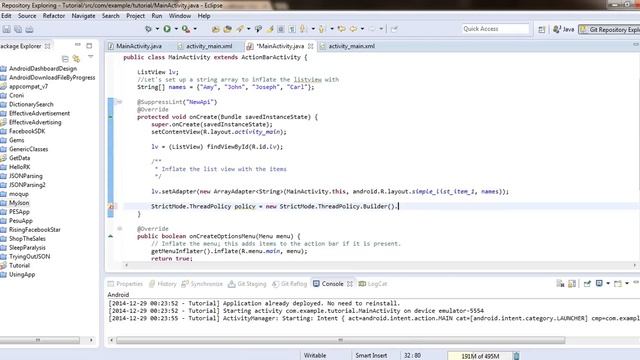
Task: Open the Run configurations dropdown arrow
Action: click(x=176, y=29)
